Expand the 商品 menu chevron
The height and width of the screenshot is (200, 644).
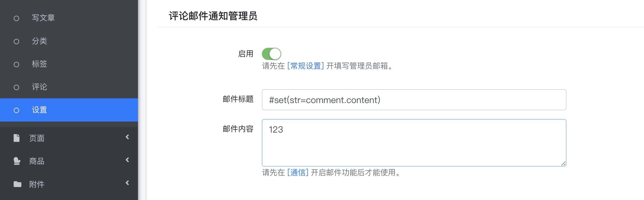click(127, 160)
